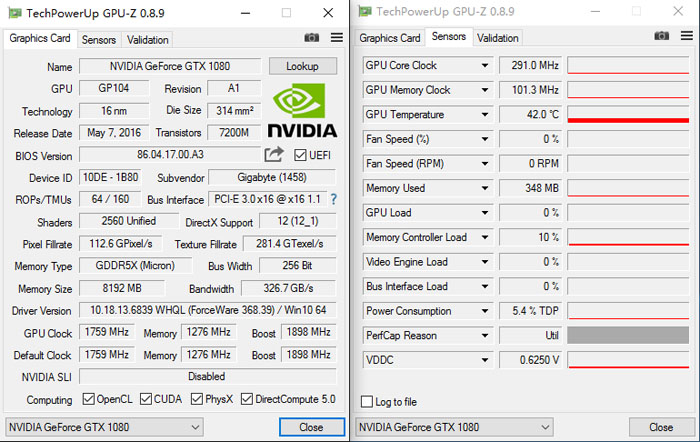700x442 pixels.
Task: Open the hamburger menu in left window
Action: [x=337, y=38]
